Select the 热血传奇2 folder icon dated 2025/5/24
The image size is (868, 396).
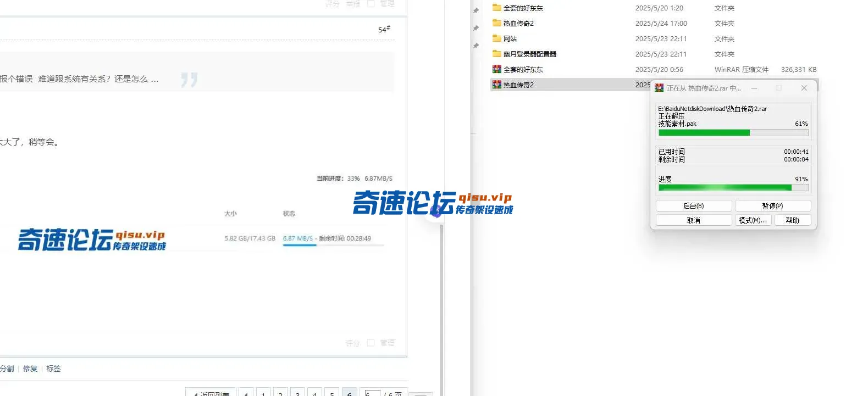coord(496,23)
